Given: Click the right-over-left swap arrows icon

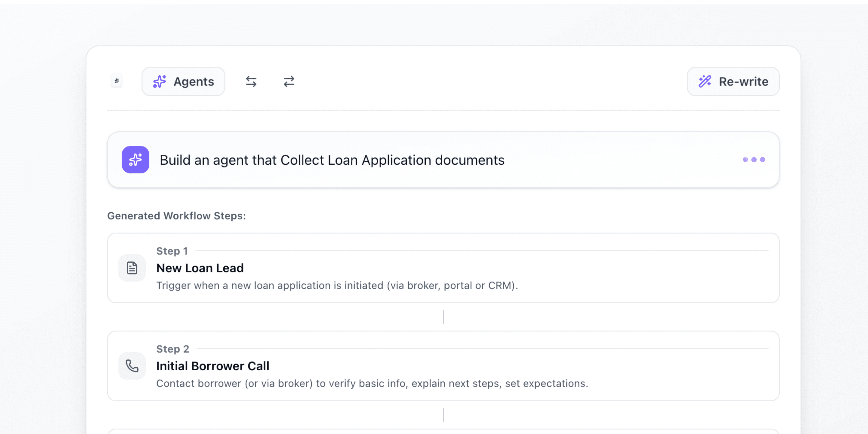Looking at the screenshot, I should click(x=289, y=81).
